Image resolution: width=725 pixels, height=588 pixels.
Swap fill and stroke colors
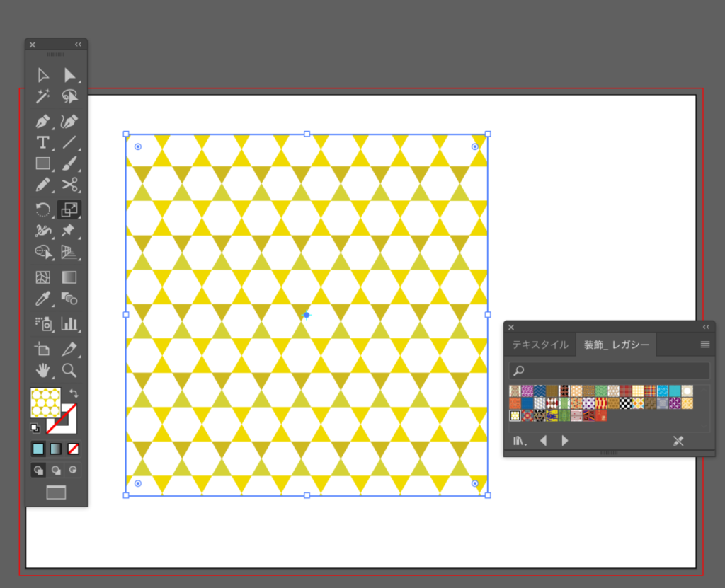(x=73, y=393)
